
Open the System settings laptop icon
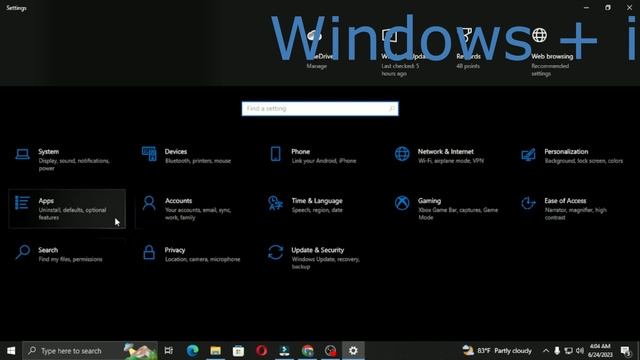(22, 154)
